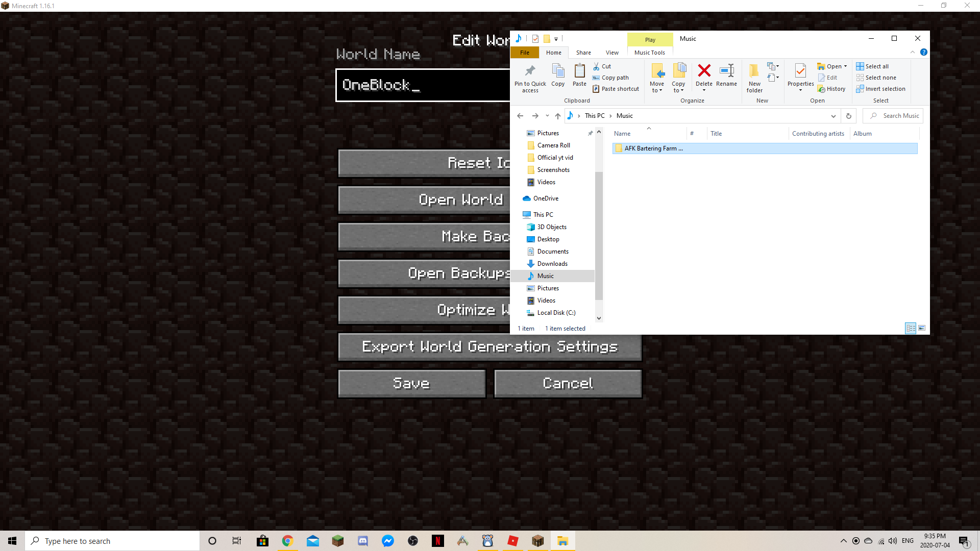Switch to details view toggle
980x551 pixels.
coord(911,328)
